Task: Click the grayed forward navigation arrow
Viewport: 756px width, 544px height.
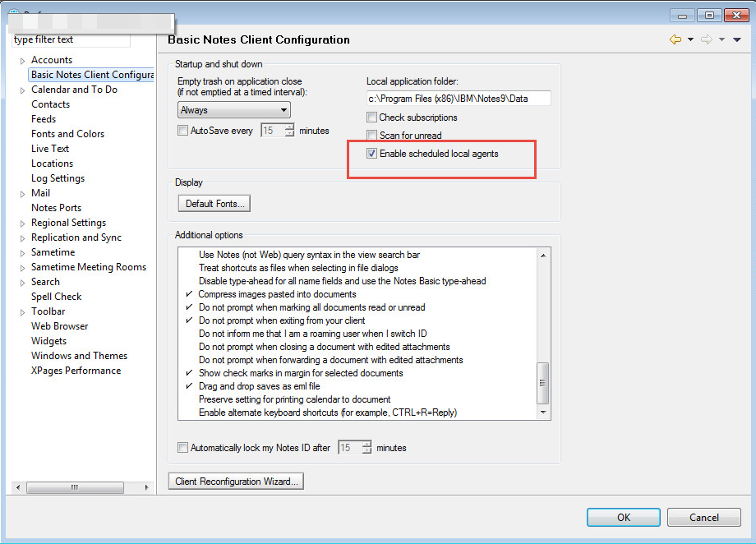Action: coord(707,39)
